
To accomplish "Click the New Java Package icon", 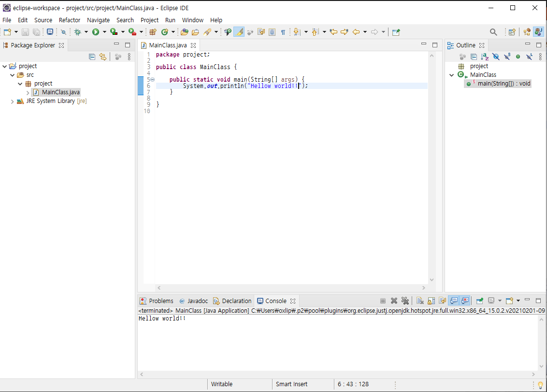I will 153,32.
